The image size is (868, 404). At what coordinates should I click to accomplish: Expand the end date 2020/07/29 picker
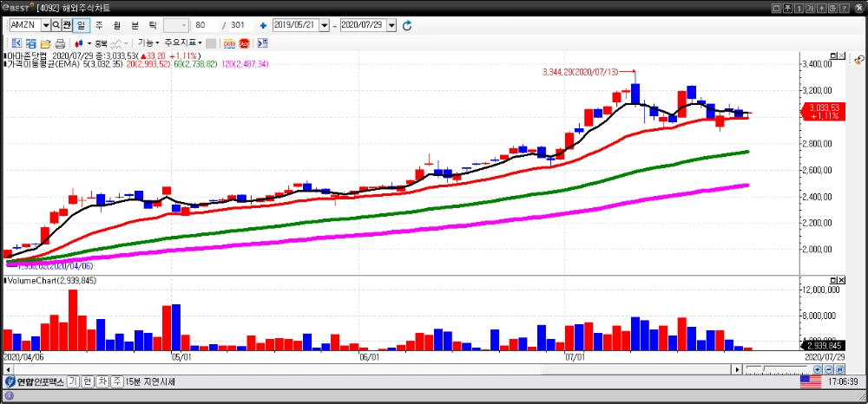[391, 25]
